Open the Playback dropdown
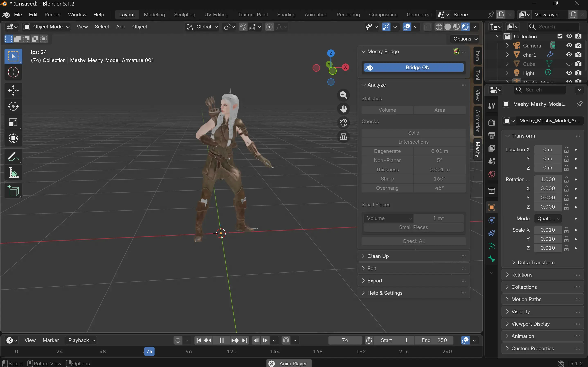 pyautogui.click(x=81, y=340)
